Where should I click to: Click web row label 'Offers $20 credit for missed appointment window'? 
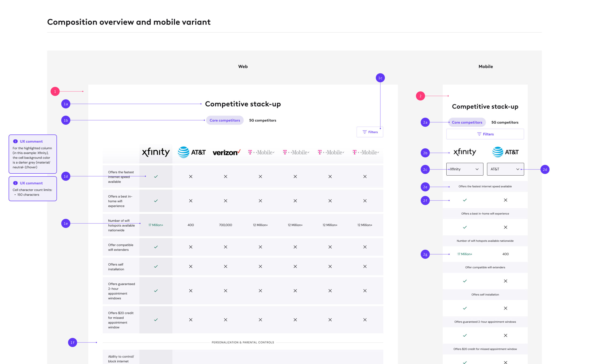click(121, 320)
